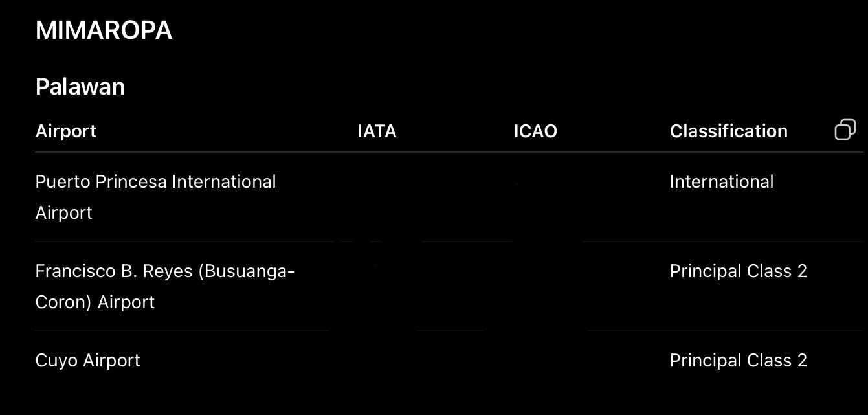
Task: Select the International classification cell
Action: [x=722, y=182]
